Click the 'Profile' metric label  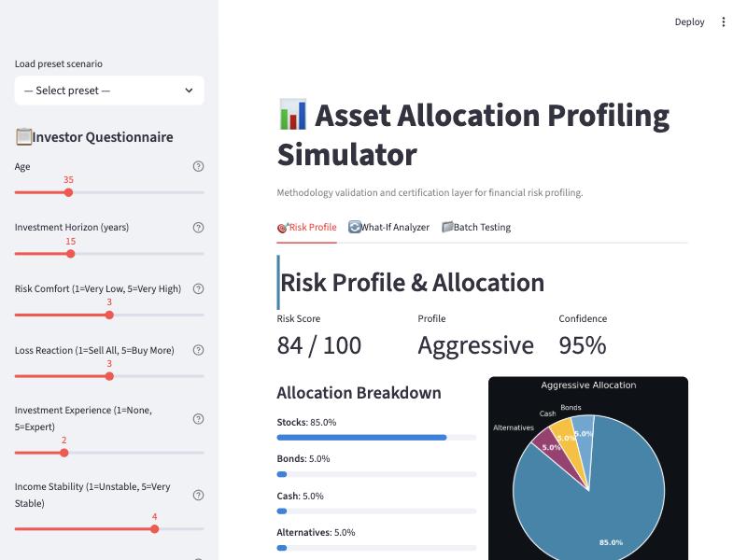431,318
